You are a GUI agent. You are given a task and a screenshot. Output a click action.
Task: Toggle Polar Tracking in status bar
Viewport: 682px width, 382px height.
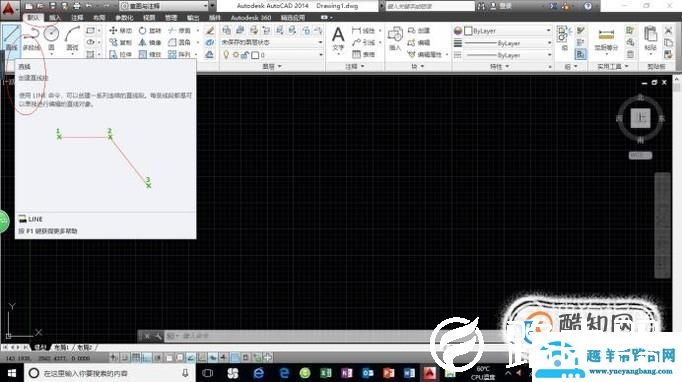tap(157, 358)
